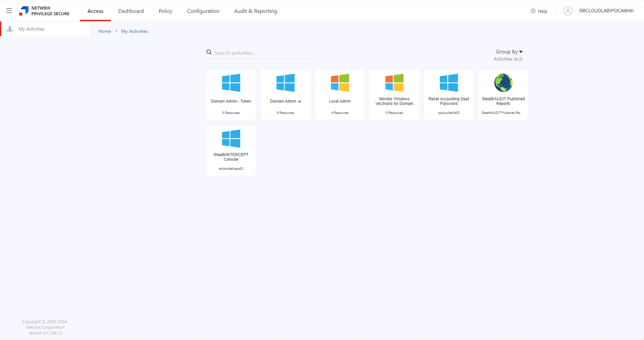Screen dimensions: 644x340
Task: Click the StealthINTERCEPT Console Windows icon
Action: click(231, 138)
